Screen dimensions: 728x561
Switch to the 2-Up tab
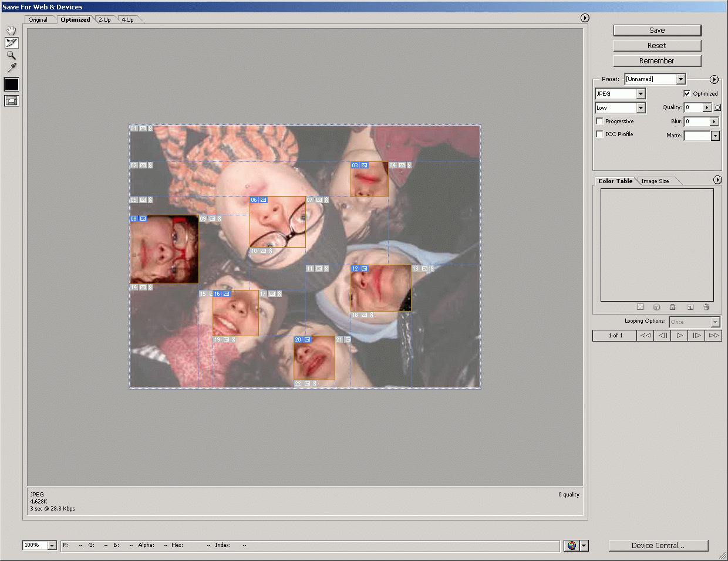click(x=105, y=19)
